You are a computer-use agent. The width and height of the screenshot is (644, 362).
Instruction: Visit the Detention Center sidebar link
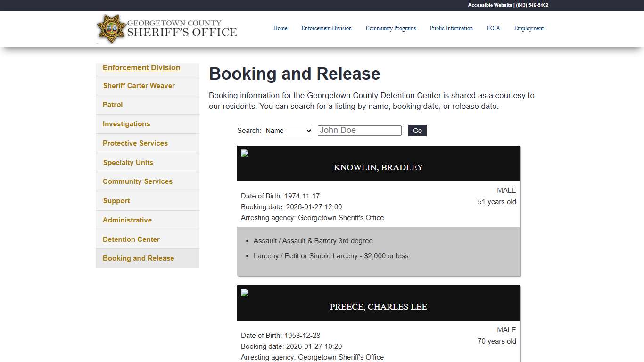pos(131,239)
